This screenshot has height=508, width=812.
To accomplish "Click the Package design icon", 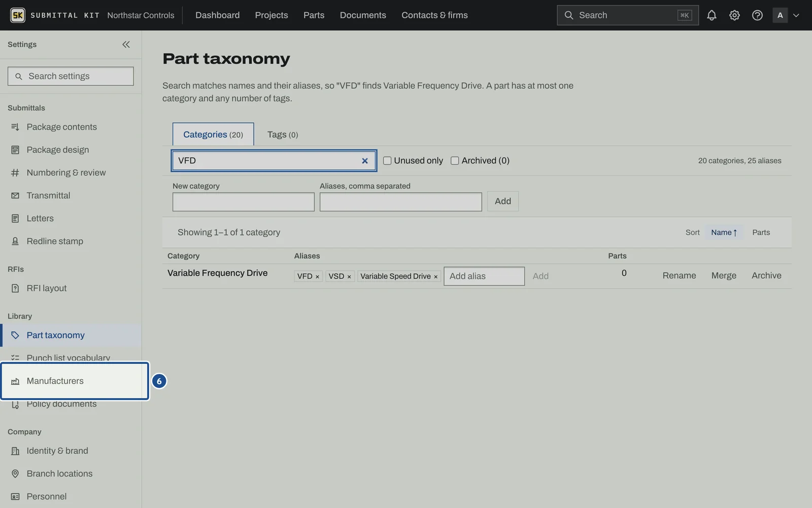I will (x=15, y=150).
